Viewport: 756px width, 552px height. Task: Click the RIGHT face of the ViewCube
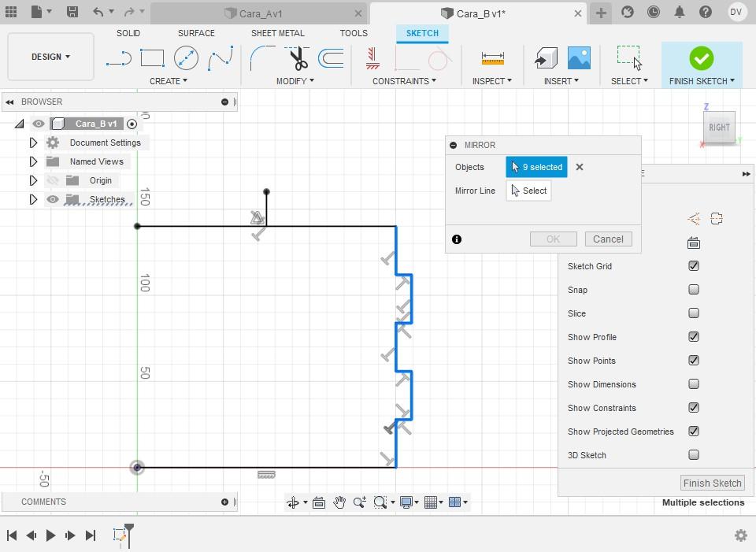tap(719, 128)
